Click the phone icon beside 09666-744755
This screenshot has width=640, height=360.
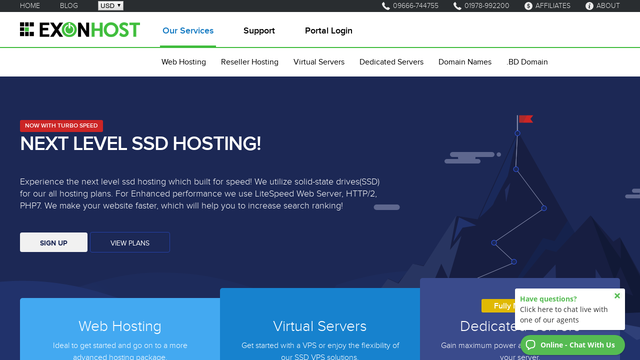click(x=385, y=6)
